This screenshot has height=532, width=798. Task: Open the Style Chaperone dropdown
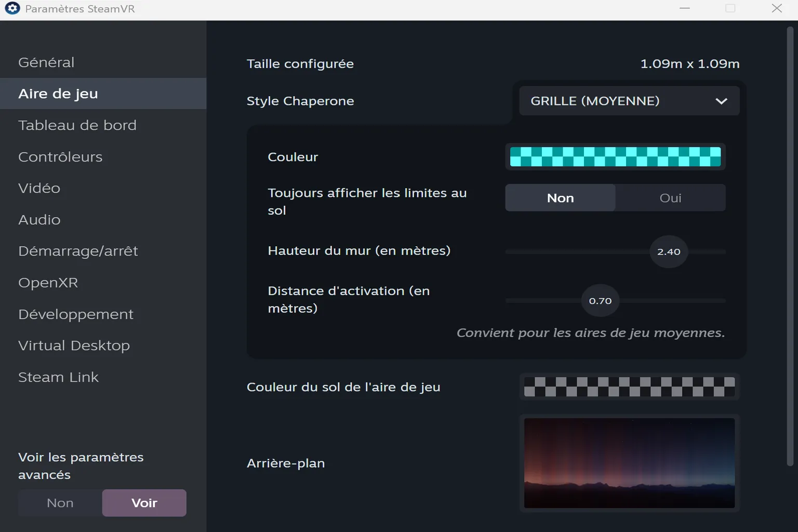(629, 101)
